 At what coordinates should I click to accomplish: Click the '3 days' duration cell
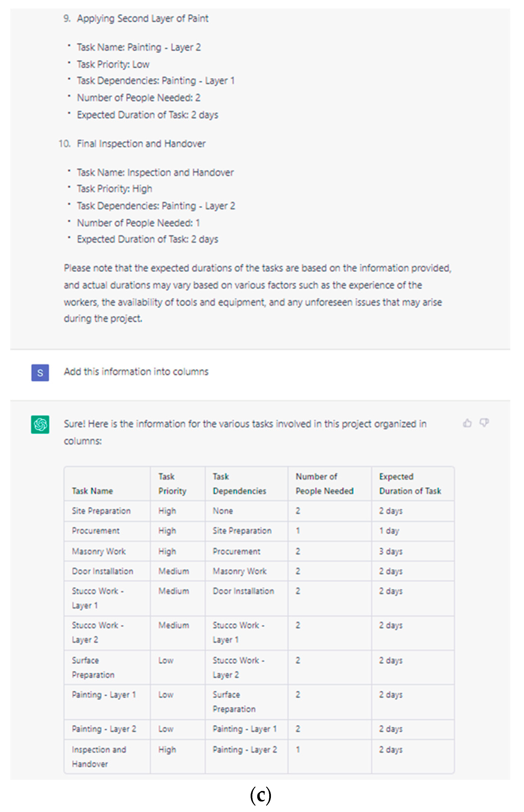click(391, 551)
